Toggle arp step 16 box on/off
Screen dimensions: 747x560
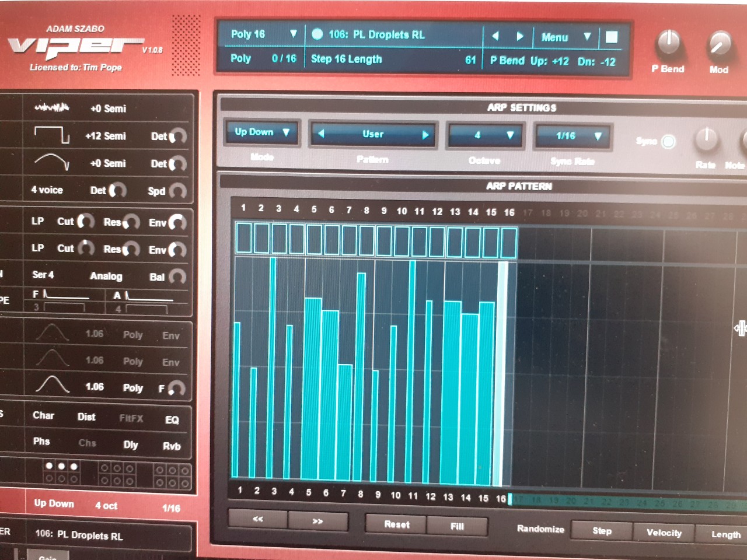click(508, 243)
